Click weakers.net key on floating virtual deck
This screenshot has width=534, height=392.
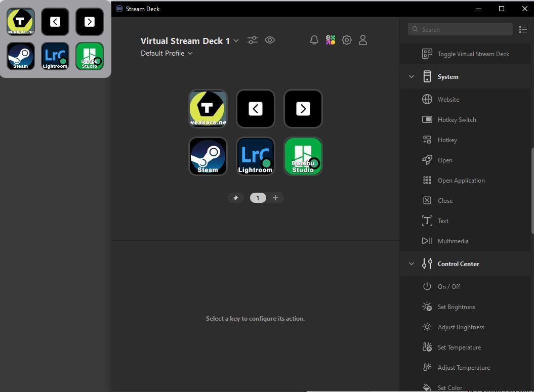point(21,22)
